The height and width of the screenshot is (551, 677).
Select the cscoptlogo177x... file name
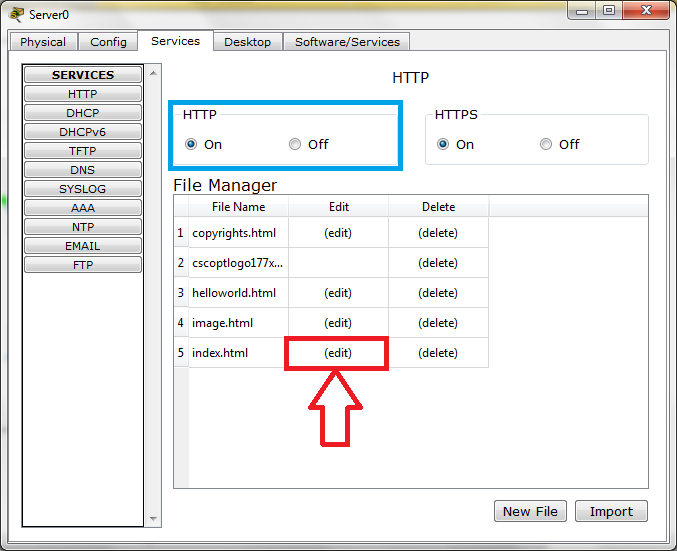(x=238, y=263)
